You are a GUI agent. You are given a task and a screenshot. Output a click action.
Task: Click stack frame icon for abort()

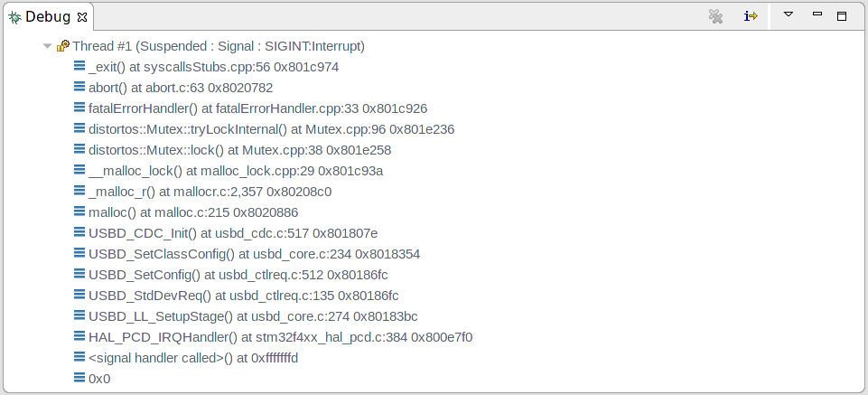click(x=79, y=87)
